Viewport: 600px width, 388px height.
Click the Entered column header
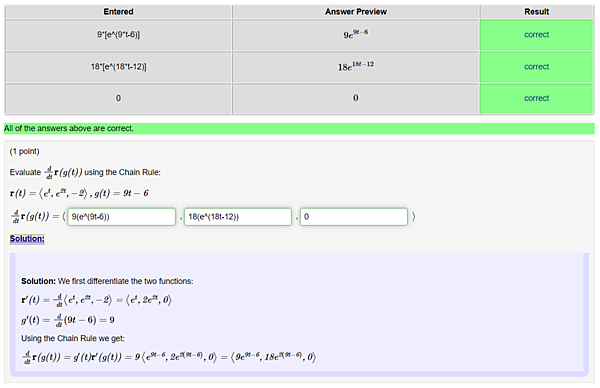pos(118,12)
